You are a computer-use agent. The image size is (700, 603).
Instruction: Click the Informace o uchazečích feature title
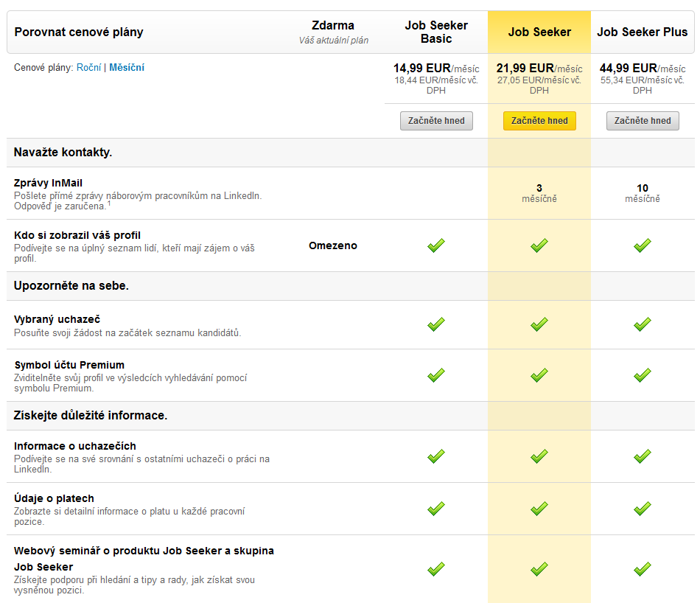click(75, 446)
